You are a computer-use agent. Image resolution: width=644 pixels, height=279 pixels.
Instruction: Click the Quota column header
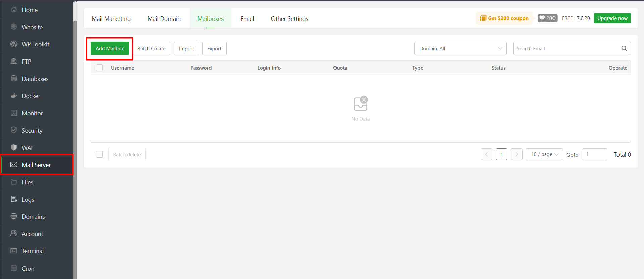click(x=340, y=68)
